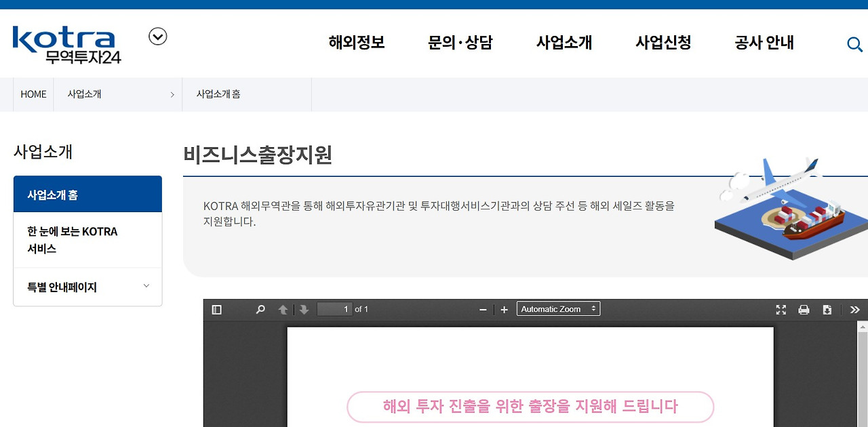This screenshot has height=427, width=868.
Task: Go to next PDF page arrow
Action: pyautogui.click(x=304, y=310)
